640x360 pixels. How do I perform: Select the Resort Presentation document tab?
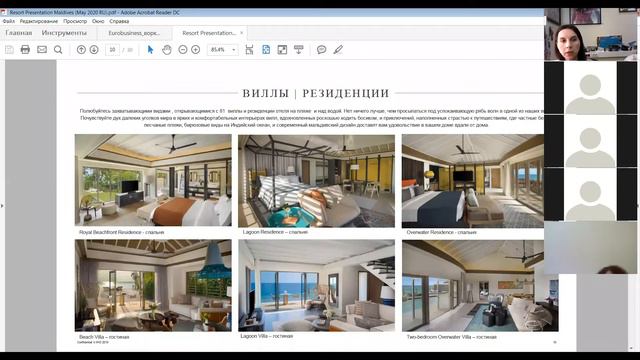209,33
